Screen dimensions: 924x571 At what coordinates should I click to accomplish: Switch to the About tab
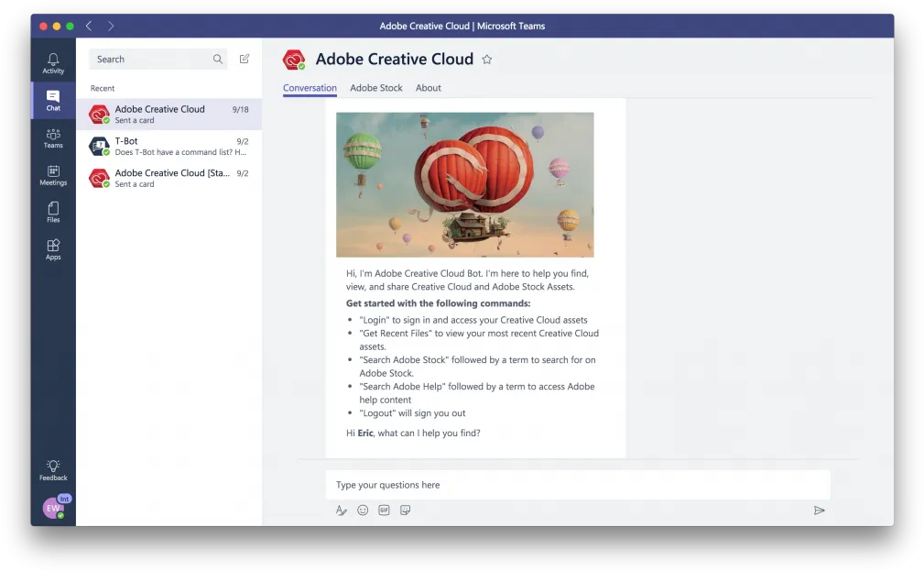click(x=429, y=88)
